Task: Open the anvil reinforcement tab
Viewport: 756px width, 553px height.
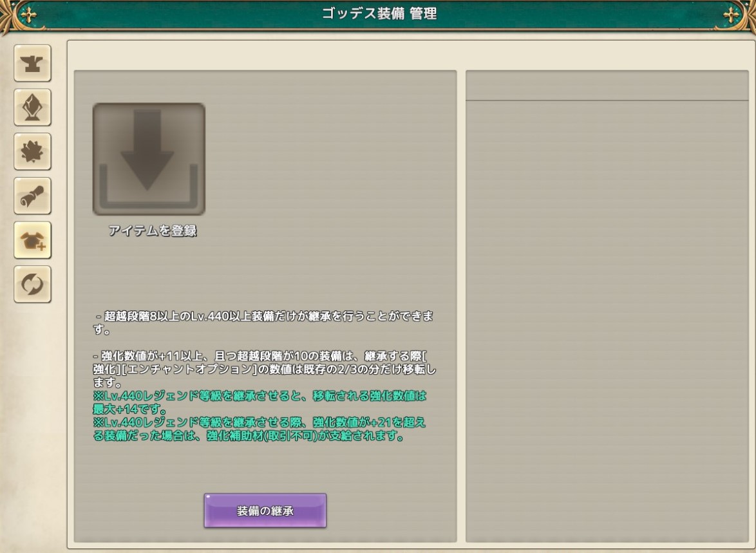Action: 32,63
